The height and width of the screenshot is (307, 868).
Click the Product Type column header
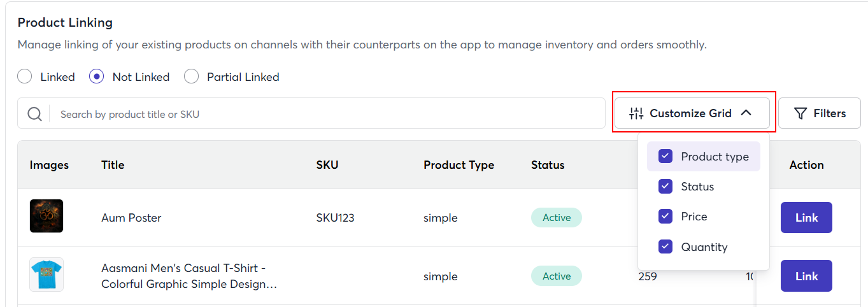(459, 165)
